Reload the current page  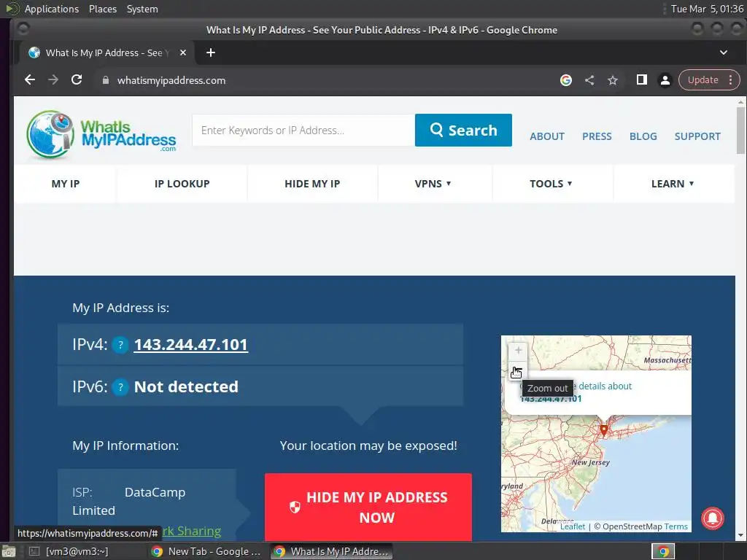coord(77,80)
